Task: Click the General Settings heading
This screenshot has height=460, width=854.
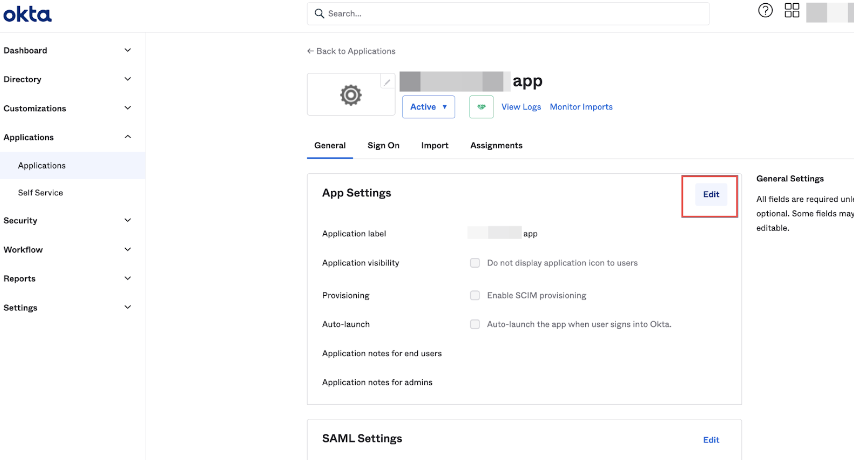Action: [790, 179]
